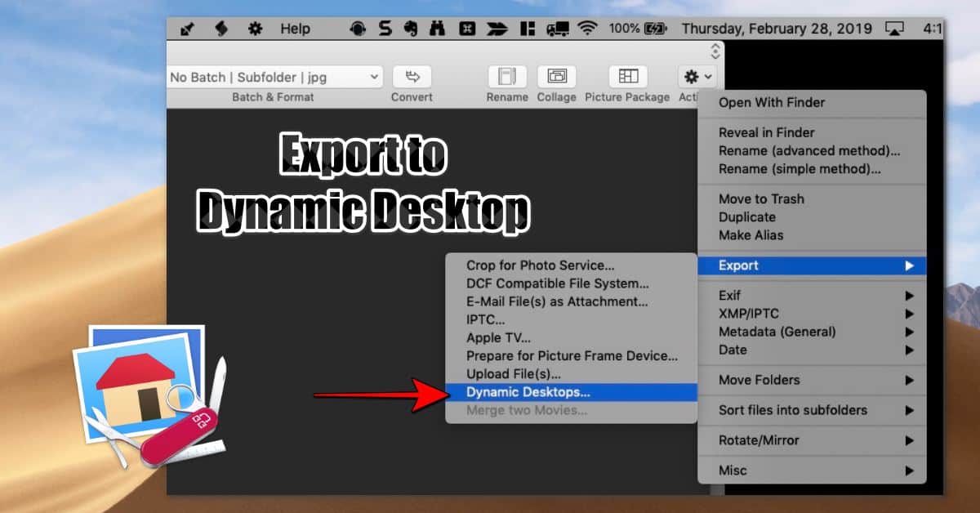Click the date Thursday, February 28, 2019

777,29
